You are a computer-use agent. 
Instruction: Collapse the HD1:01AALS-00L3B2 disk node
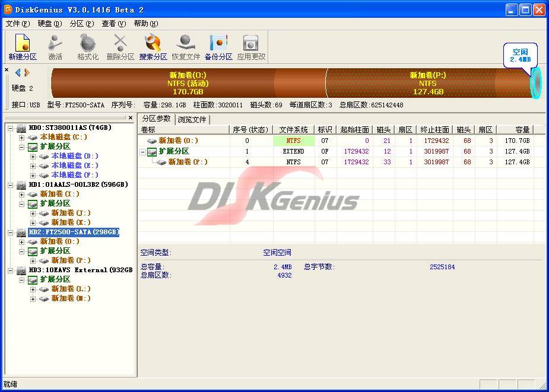coord(11,185)
